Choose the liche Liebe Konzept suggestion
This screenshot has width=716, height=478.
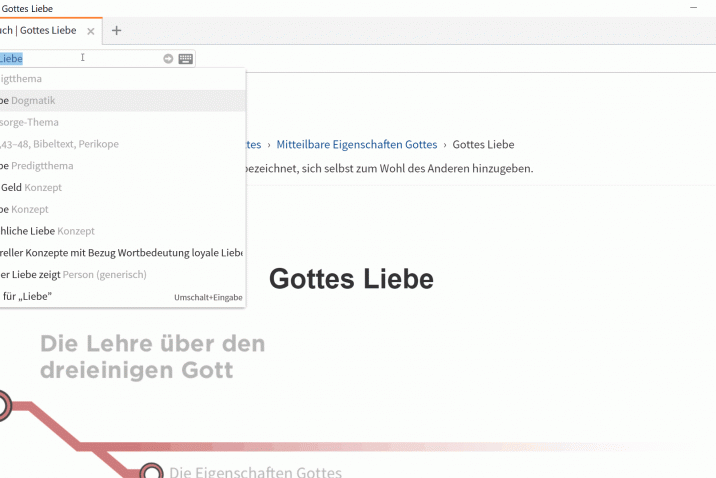pos(122,231)
